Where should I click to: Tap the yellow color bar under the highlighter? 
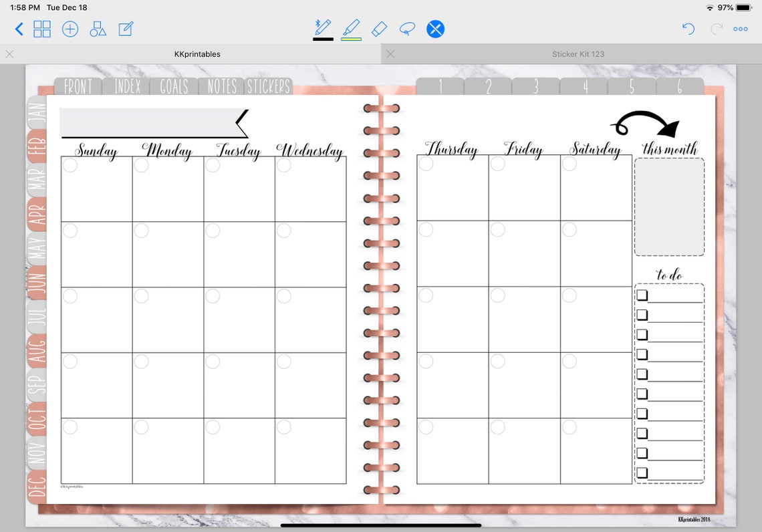[352, 37]
